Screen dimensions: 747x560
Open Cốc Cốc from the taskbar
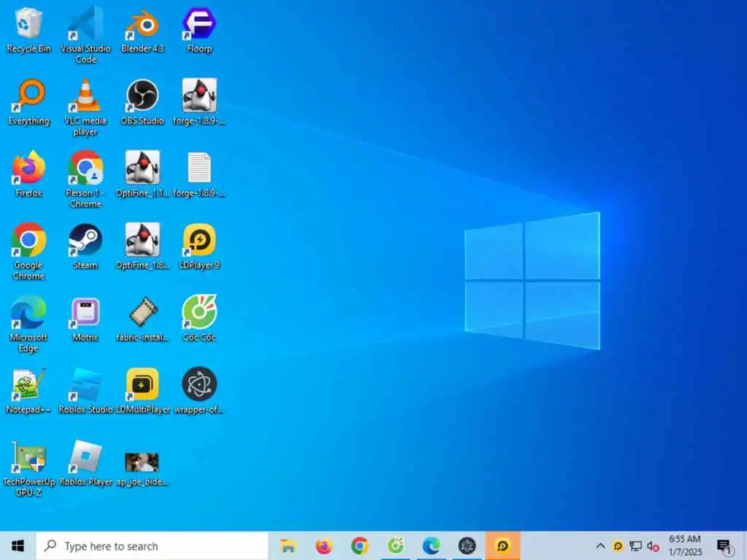[x=395, y=545]
